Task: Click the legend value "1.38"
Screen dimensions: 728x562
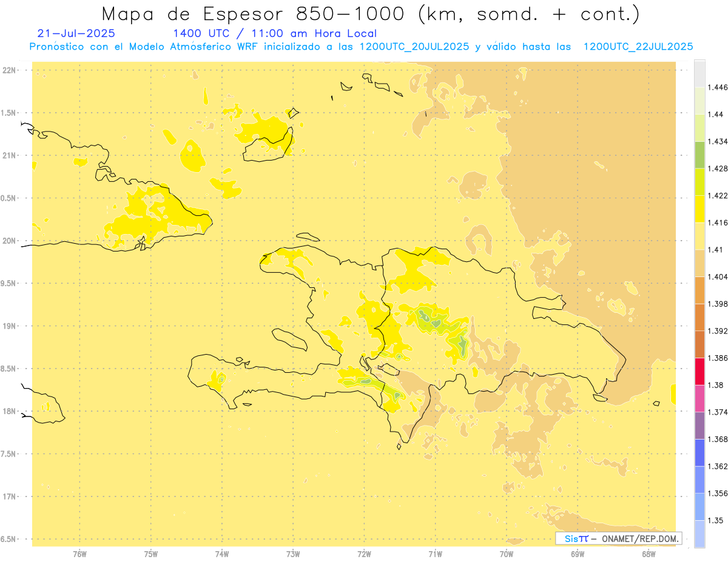Action: click(716, 385)
